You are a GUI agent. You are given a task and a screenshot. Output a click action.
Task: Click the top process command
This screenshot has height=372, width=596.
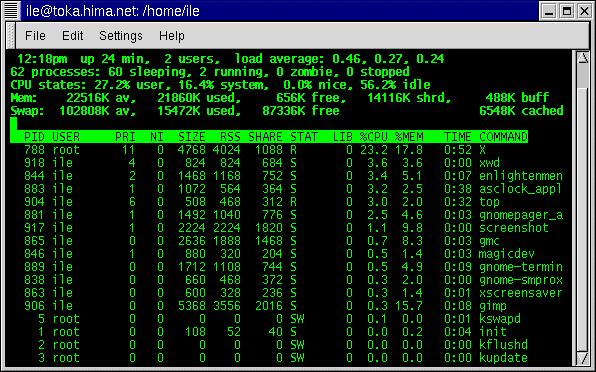tap(489, 202)
